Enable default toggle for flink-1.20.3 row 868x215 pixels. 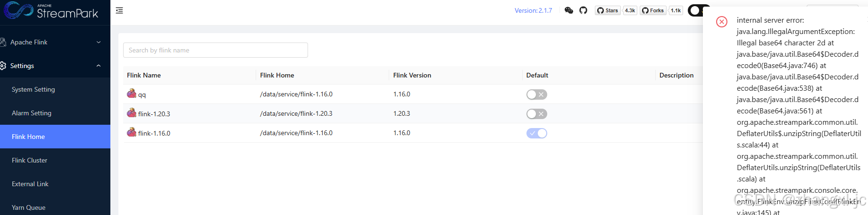pyautogui.click(x=537, y=114)
